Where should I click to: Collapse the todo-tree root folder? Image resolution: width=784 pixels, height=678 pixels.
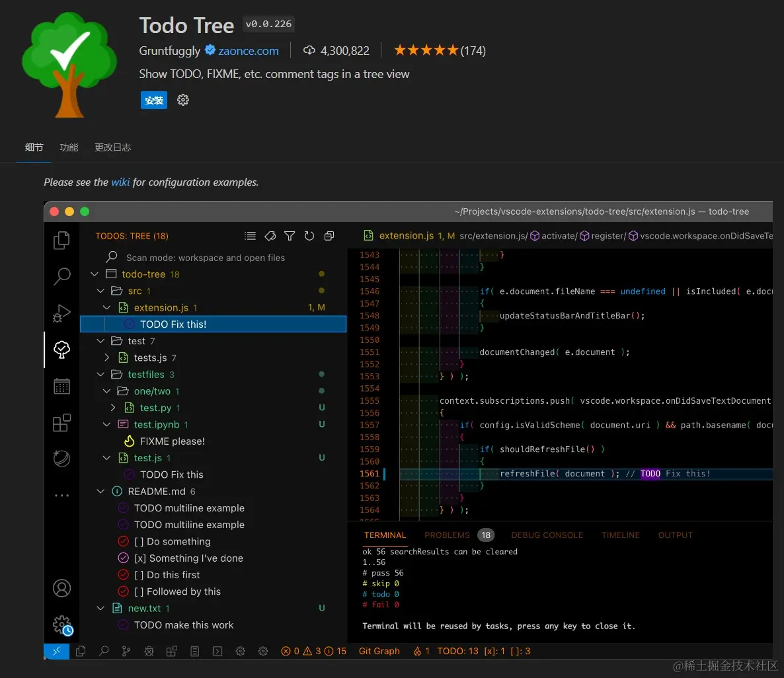point(95,274)
